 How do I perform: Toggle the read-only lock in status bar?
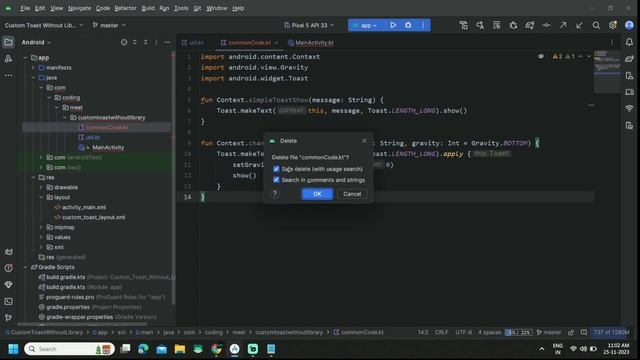[571, 332]
